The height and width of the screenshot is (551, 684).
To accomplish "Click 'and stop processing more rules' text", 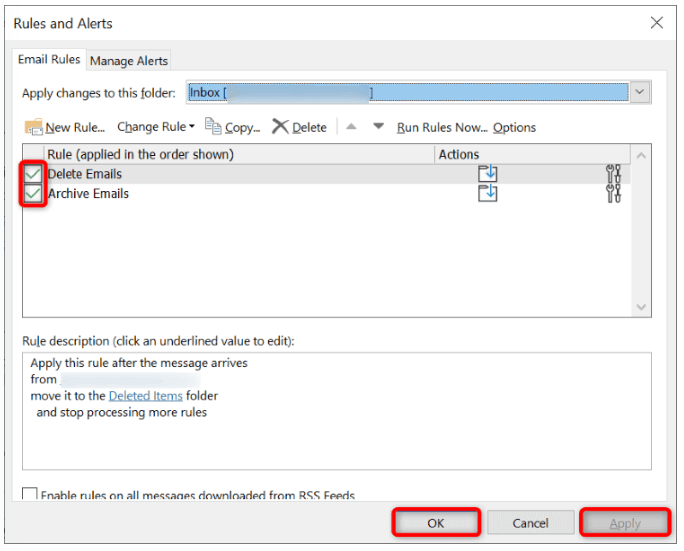I will click(122, 412).
